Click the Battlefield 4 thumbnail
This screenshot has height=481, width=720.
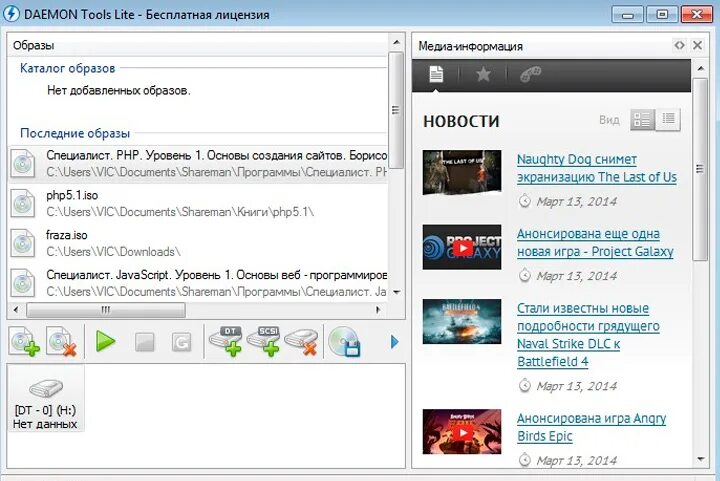tap(462, 321)
